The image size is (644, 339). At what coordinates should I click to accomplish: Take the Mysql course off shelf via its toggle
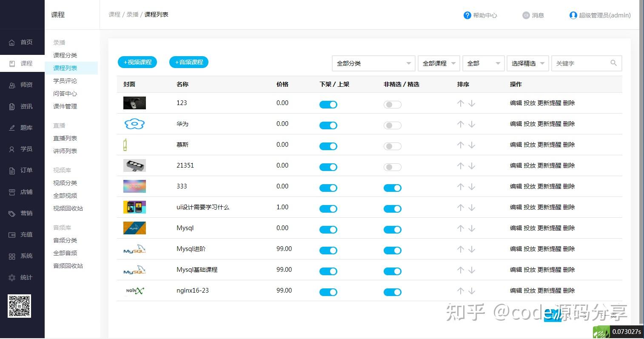328,229
